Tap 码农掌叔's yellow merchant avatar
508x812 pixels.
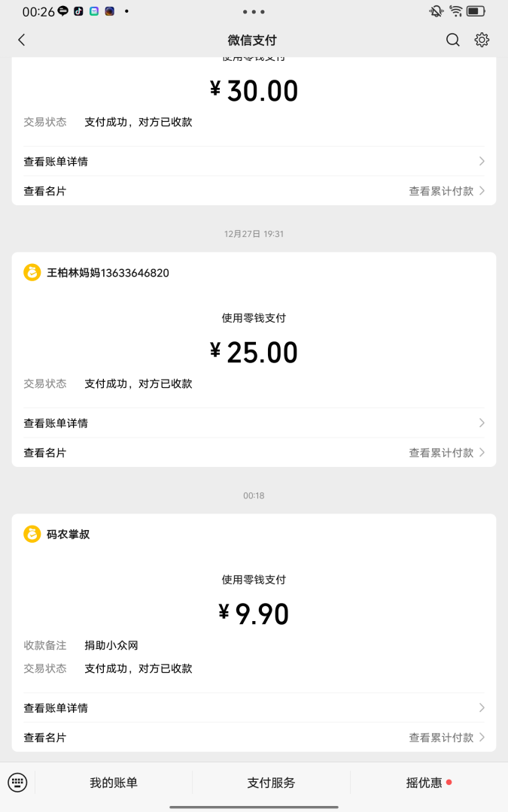(x=30, y=535)
